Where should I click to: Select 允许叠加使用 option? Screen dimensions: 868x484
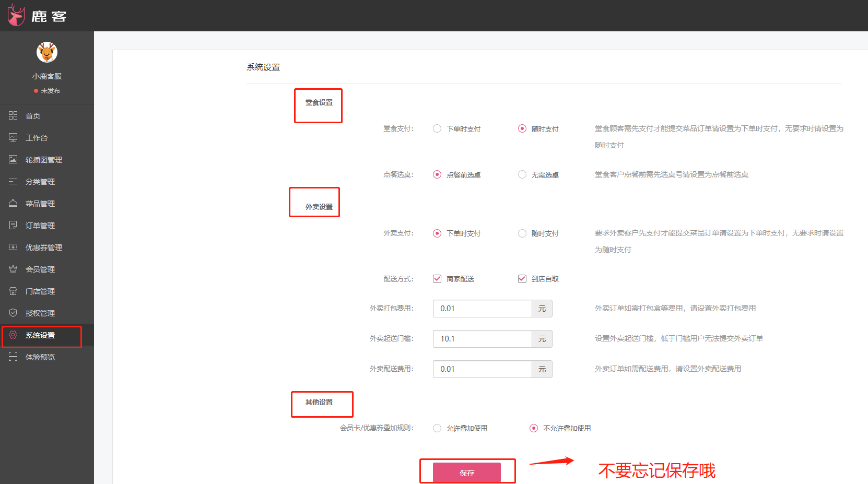437,428
